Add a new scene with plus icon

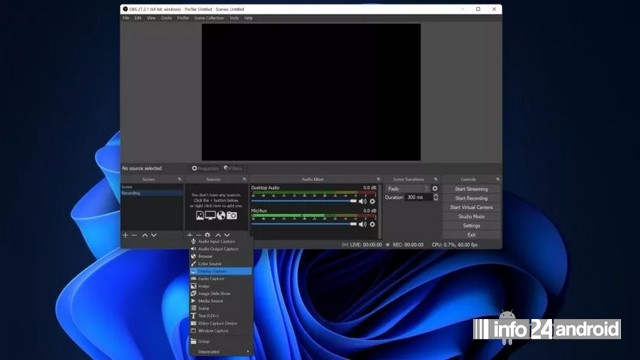click(125, 235)
